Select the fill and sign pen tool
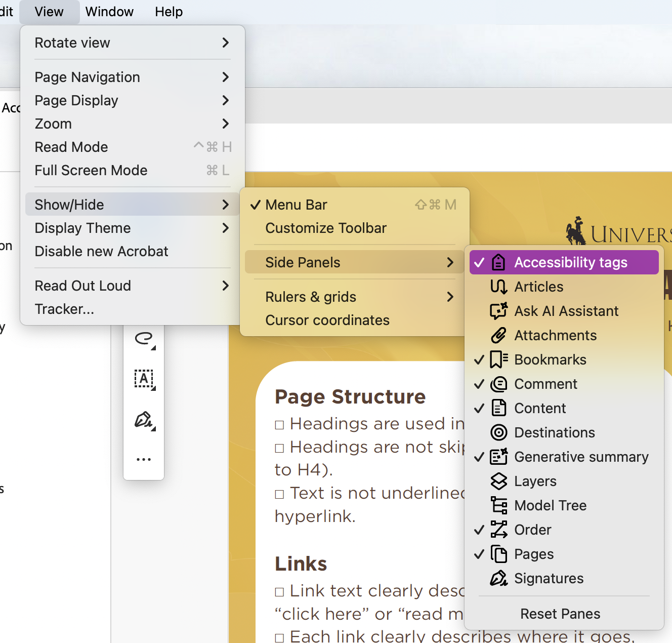 (x=144, y=420)
